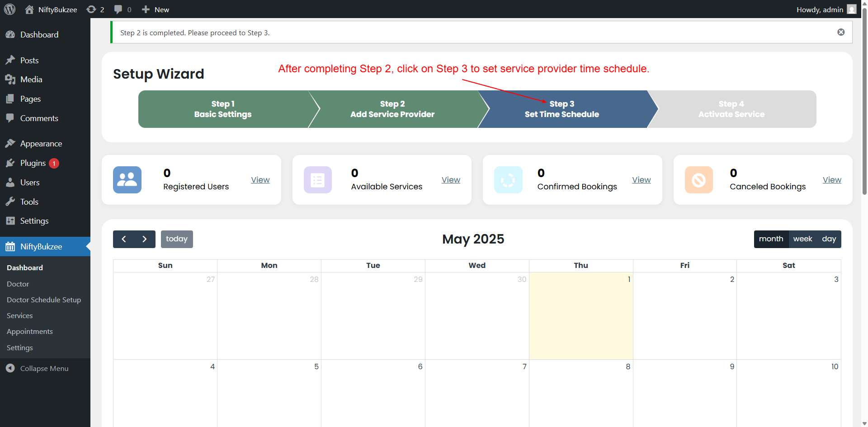Click the today button

[x=177, y=239]
